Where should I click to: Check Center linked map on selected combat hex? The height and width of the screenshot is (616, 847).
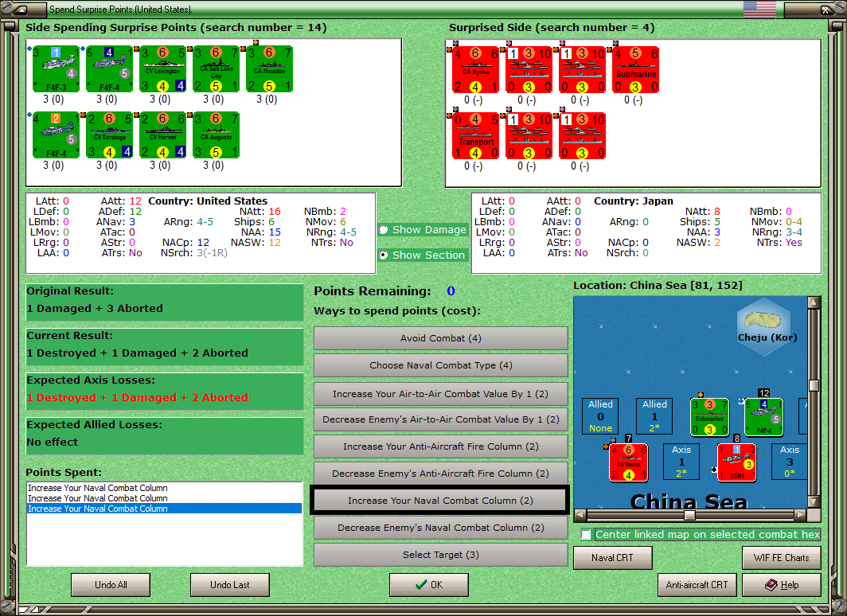pos(586,535)
